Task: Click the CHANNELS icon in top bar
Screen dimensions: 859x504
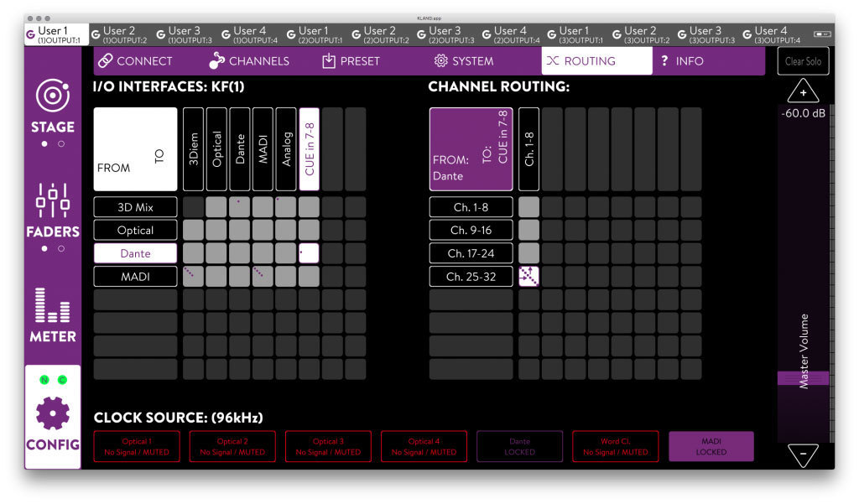Action: (x=217, y=61)
